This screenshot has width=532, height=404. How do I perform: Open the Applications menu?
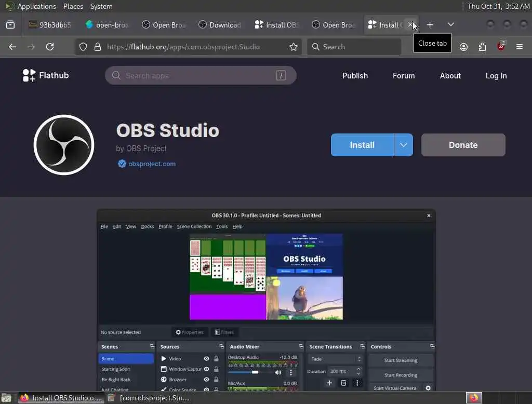coord(37,6)
